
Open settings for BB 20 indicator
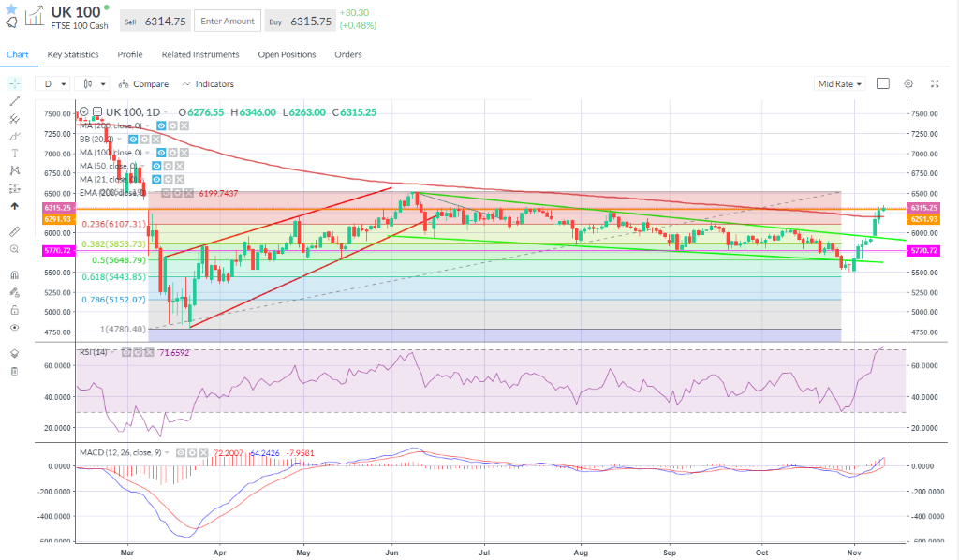pos(145,140)
